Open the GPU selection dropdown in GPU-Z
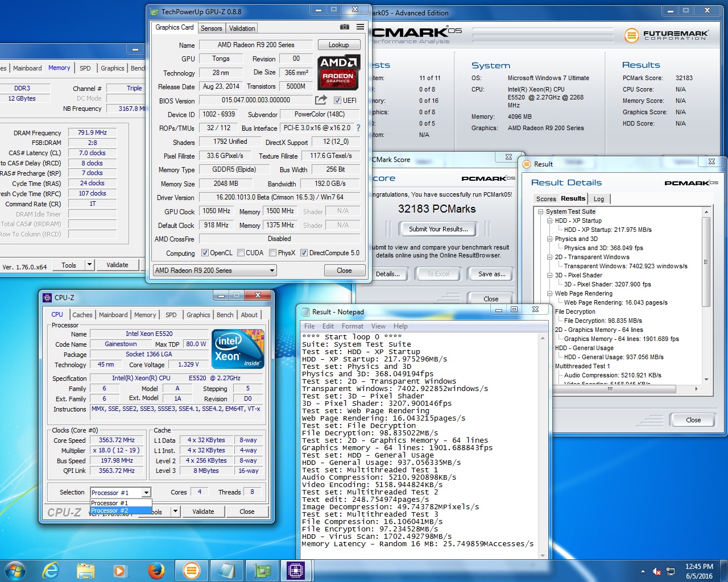This screenshot has height=582, width=728. (215, 271)
